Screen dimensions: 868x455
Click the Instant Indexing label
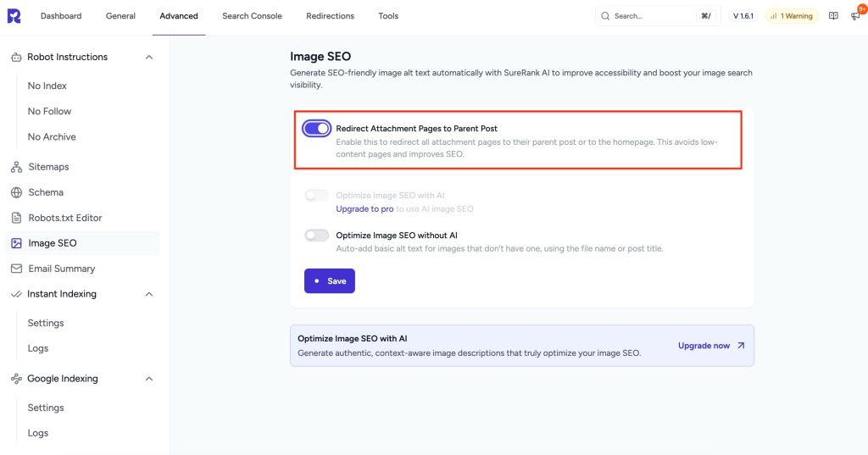[x=61, y=294]
